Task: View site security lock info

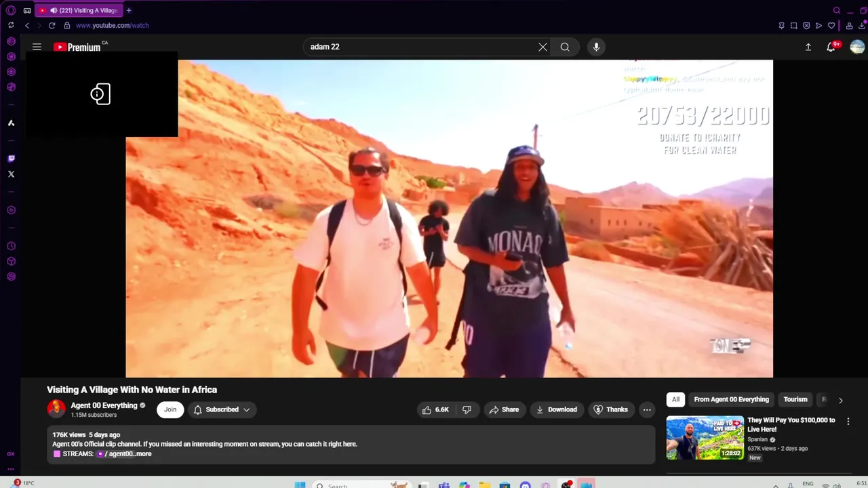Action: (x=66, y=26)
